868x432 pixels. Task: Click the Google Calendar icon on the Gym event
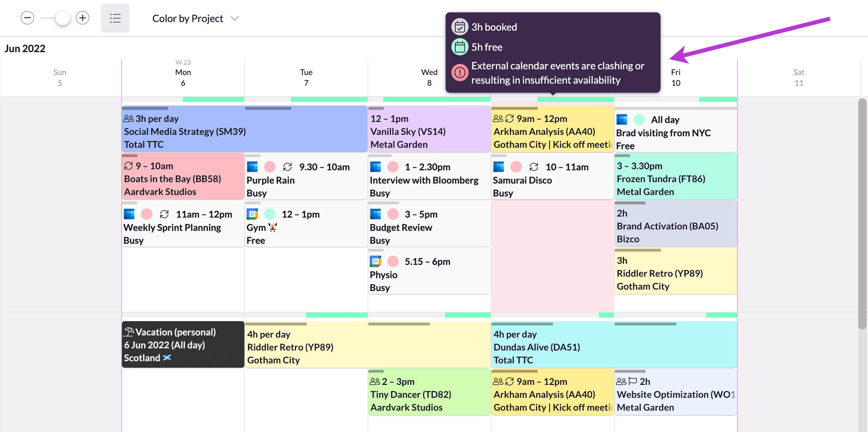[x=252, y=214]
